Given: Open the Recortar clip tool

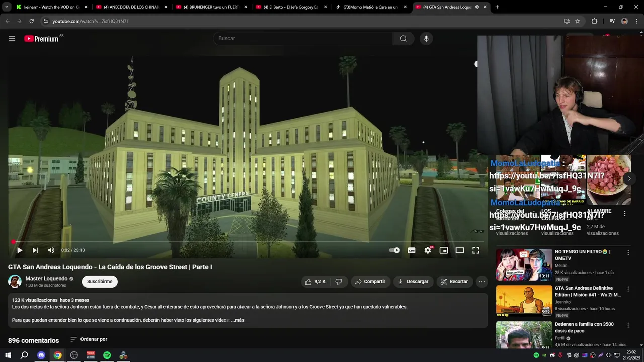Looking at the screenshot, I should coord(454,282).
